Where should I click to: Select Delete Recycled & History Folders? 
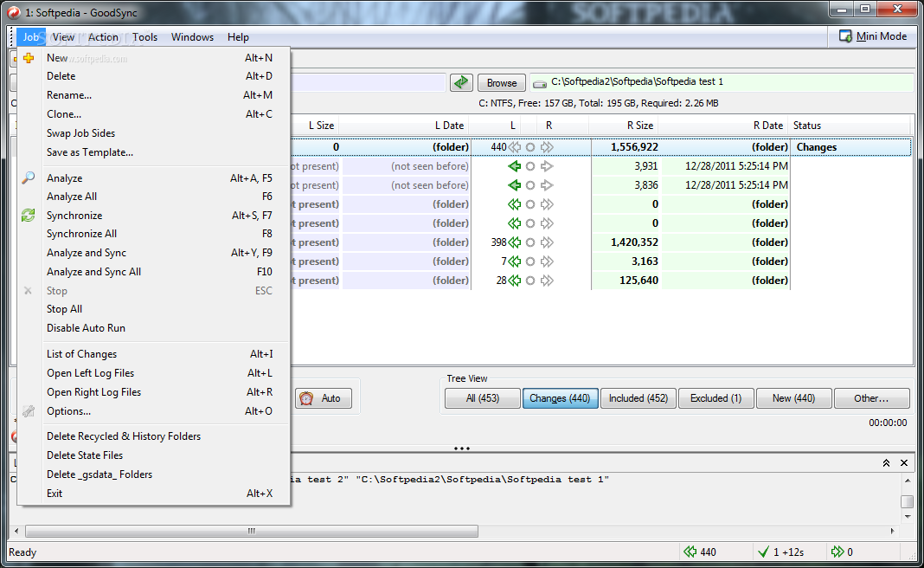[x=154, y=436]
